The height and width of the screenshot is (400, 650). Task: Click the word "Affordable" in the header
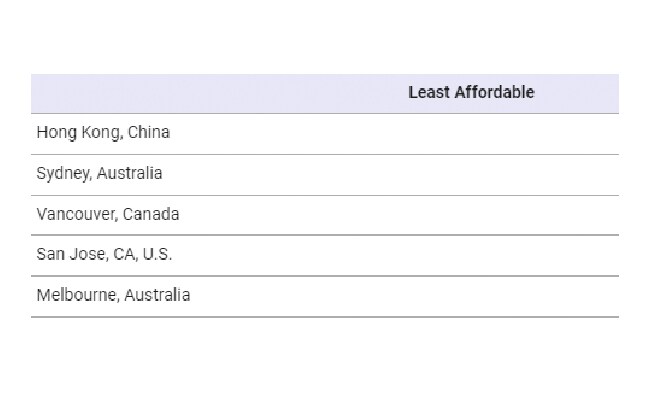pos(495,92)
